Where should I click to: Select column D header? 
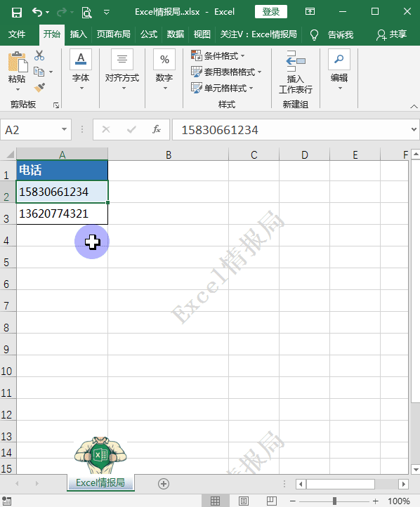pos(304,154)
